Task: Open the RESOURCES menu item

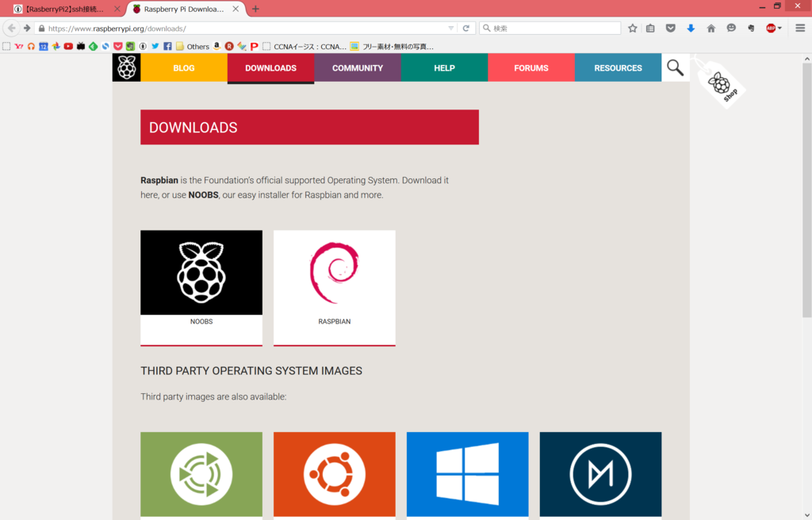Action: pyautogui.click(x=618, y=68)
